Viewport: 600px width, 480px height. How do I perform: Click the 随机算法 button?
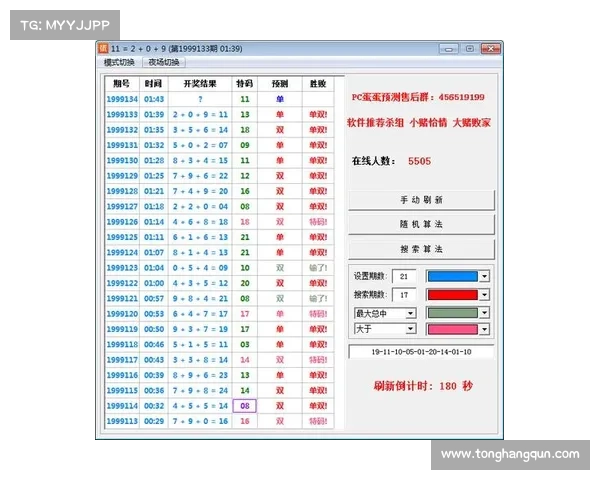pyautogui.click(x=421, y=224)
